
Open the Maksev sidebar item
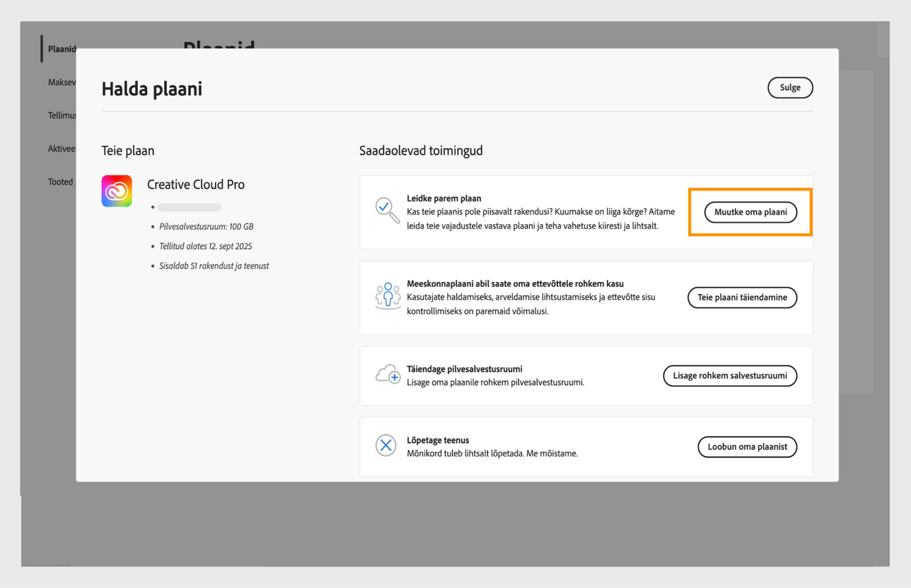61,83
